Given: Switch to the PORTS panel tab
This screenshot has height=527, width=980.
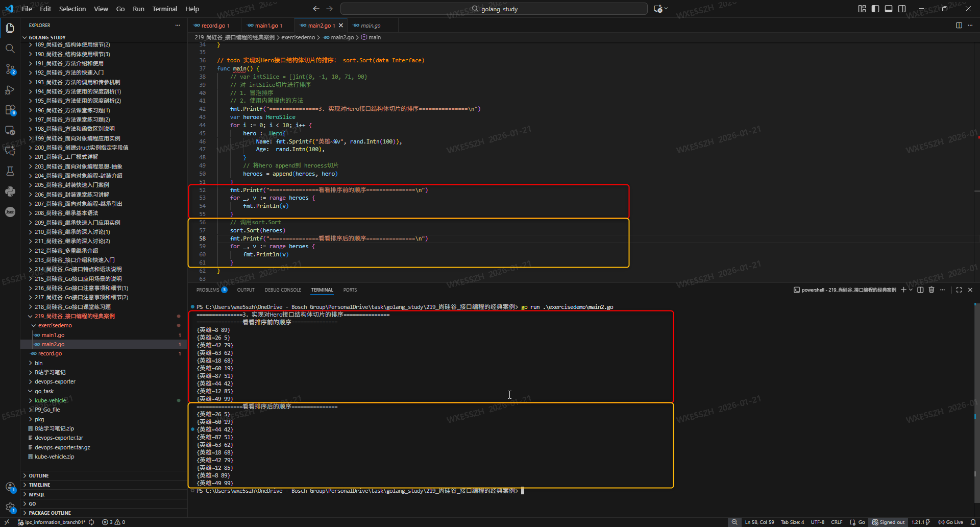Looking at the screenshot, I should click(x=350, y=290).
